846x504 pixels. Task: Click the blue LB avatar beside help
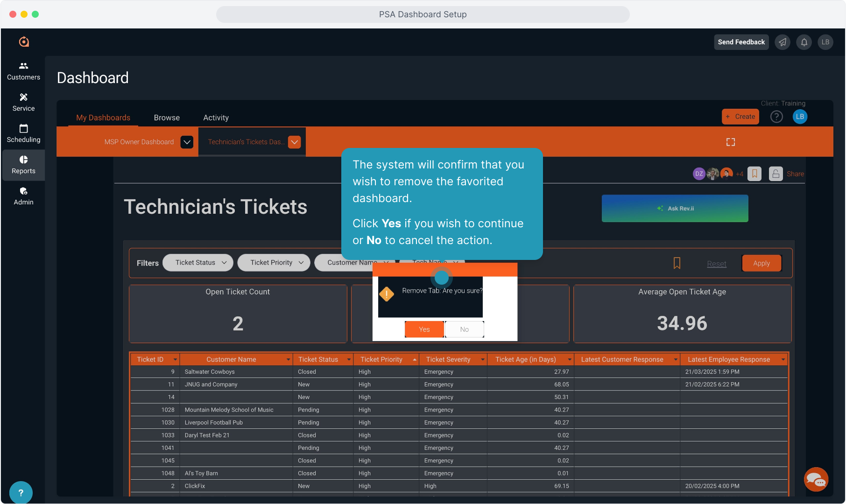pos(800,117)
